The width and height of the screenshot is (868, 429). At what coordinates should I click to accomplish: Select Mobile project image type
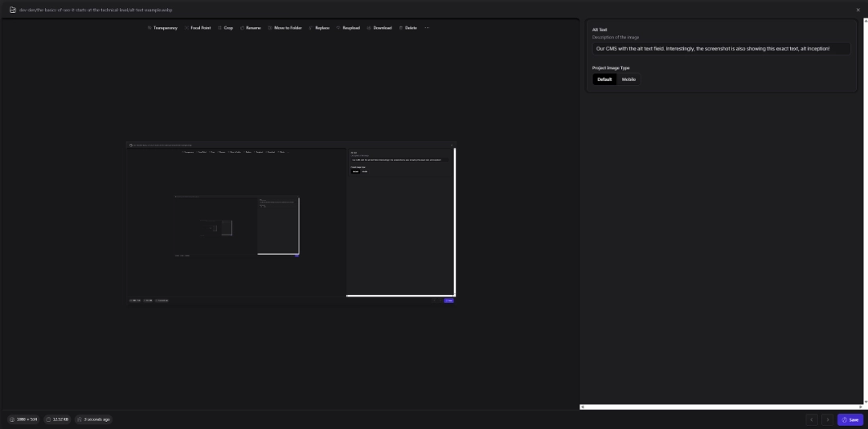pyautogui.click(x=628, y=80)
